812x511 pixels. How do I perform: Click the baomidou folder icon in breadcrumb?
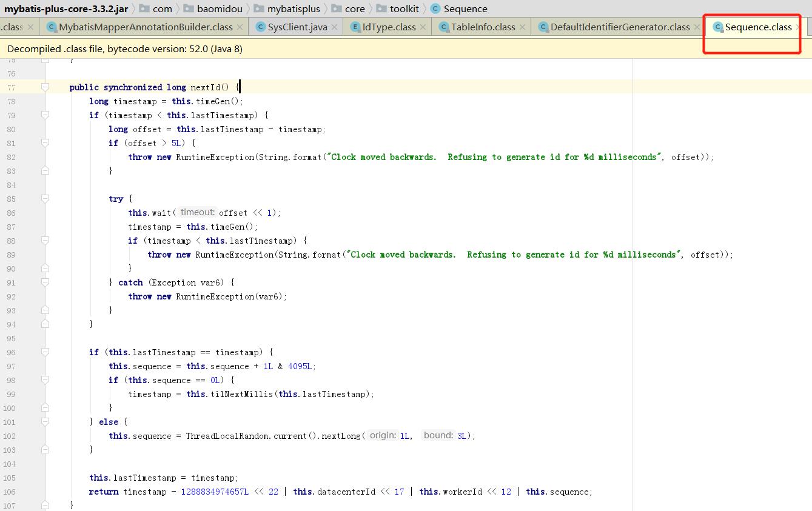[x=188, y=8]
